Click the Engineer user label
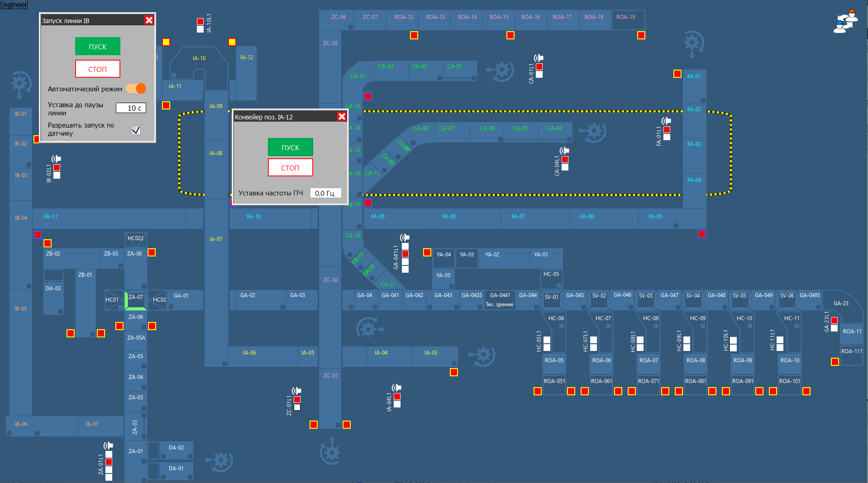 [14, 5]
